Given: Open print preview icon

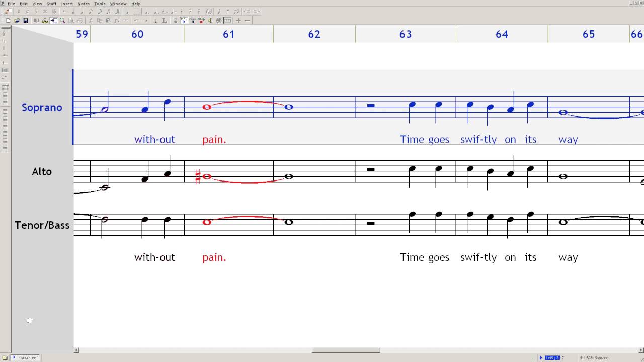Looking at the screenshot, I should pyautogui.click(x=71, y=21).
